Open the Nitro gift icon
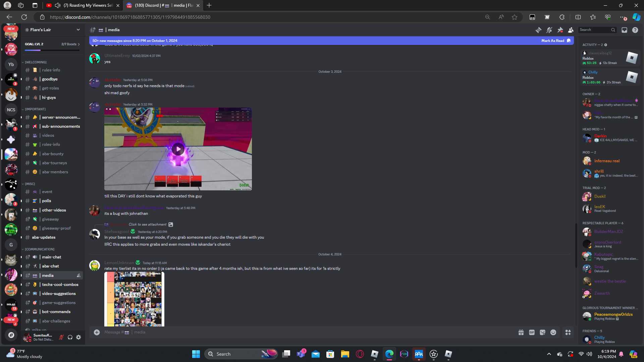This screenshot has height=362, width=644. (x=521, y=332)
